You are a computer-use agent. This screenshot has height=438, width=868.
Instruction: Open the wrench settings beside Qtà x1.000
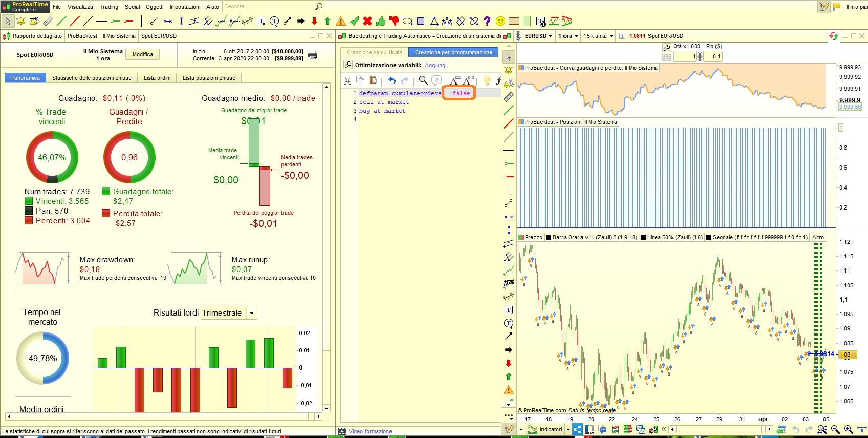667,47
